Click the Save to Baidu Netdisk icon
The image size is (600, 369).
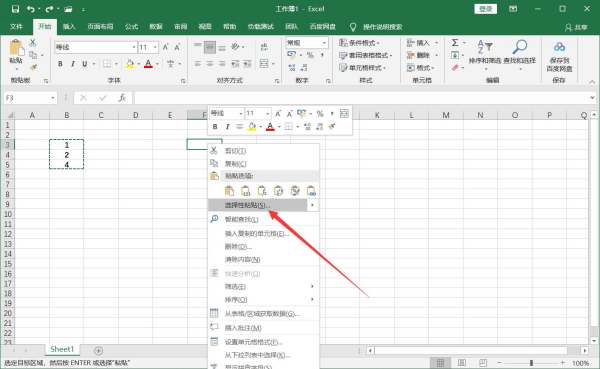click(x=559, y=47)
